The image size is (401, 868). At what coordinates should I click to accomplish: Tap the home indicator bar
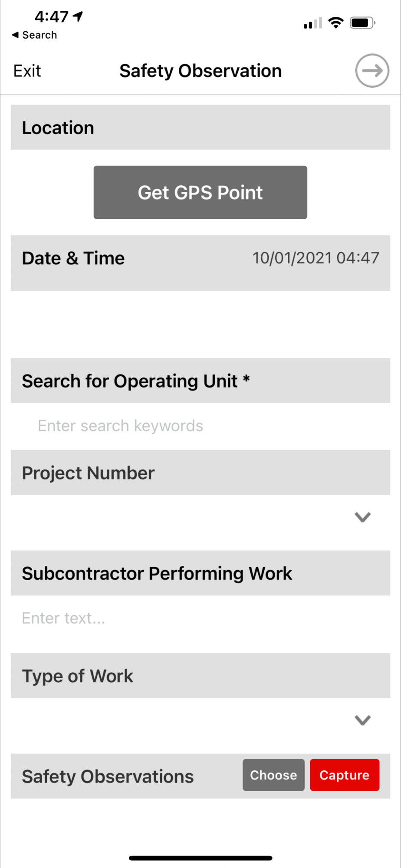click(200, 858)
